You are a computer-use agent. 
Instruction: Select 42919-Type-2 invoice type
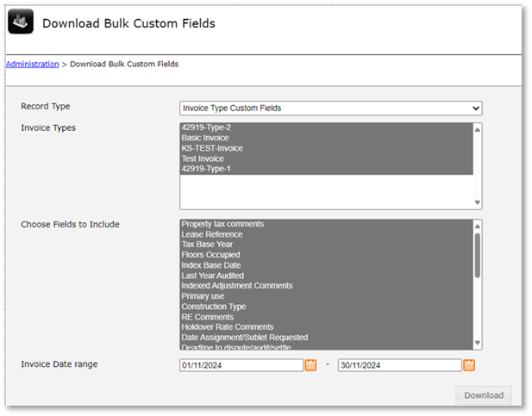[327, 127]
